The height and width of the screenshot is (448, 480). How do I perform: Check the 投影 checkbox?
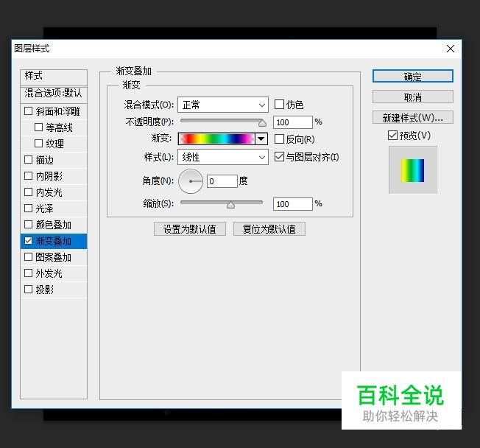coord(28,290)
